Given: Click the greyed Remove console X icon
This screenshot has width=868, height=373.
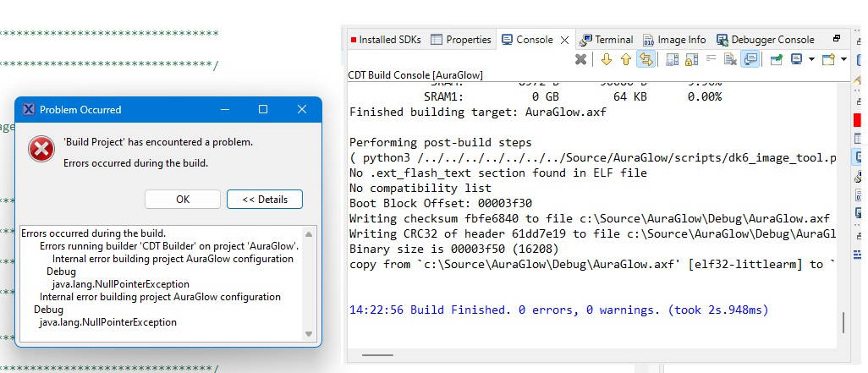Looking at the screenshot, I should (580, 59).
